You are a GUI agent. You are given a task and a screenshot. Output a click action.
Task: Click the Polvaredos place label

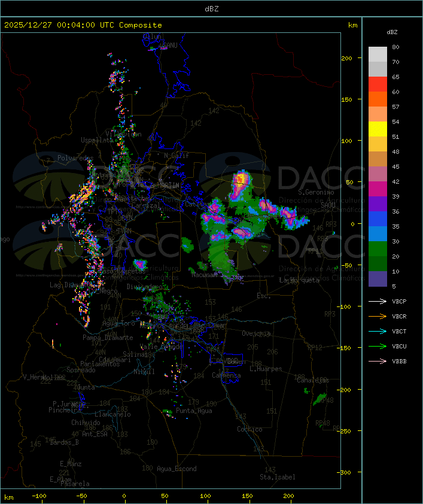(75, 158)
